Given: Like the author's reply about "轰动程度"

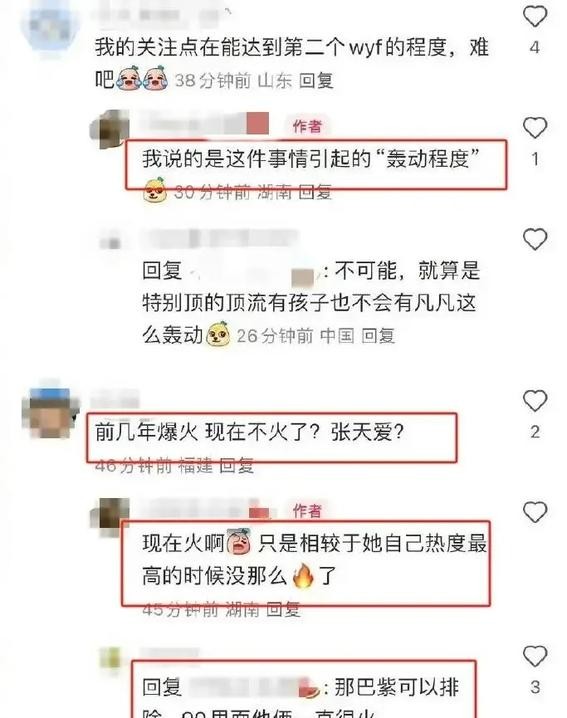Looking at the screenshot, I should tap(534, 128).
